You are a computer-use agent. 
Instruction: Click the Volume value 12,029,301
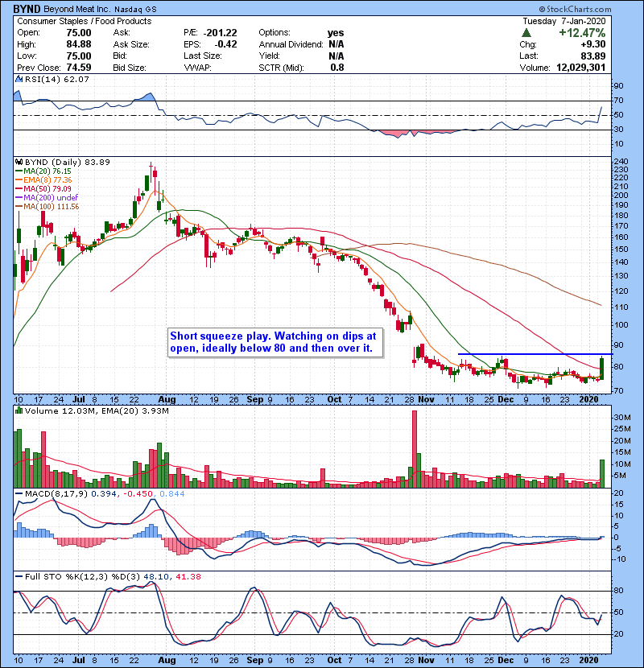pyautogui.click(x=580, y=68)
